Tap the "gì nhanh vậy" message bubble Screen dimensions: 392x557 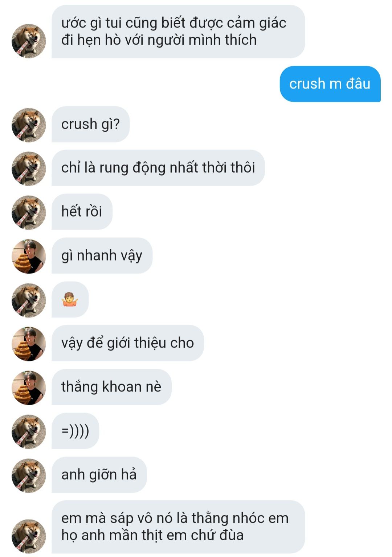[102, 255]
